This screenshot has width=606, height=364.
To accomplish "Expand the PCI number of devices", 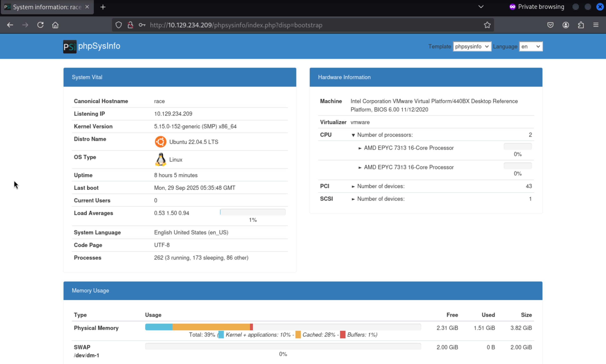I will pyautogui.click(x=353, y=186).
